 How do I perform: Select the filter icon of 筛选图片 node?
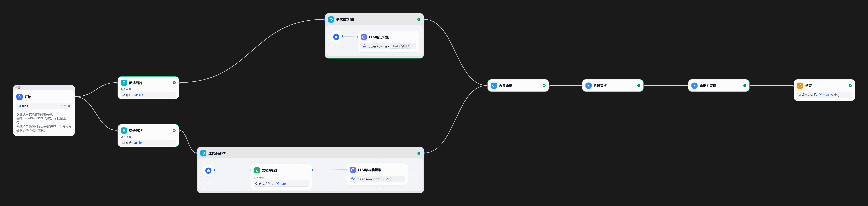124,83
